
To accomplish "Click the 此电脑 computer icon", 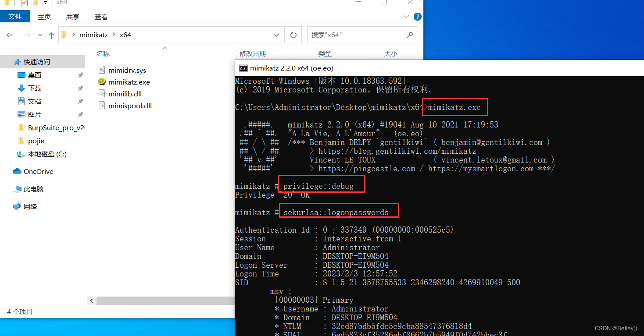I will [x=18, y=189].
